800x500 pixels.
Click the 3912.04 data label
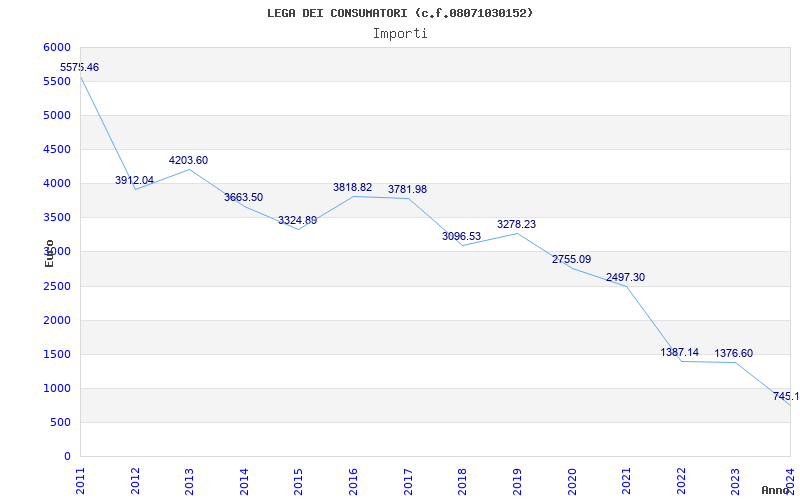(134, 180)
